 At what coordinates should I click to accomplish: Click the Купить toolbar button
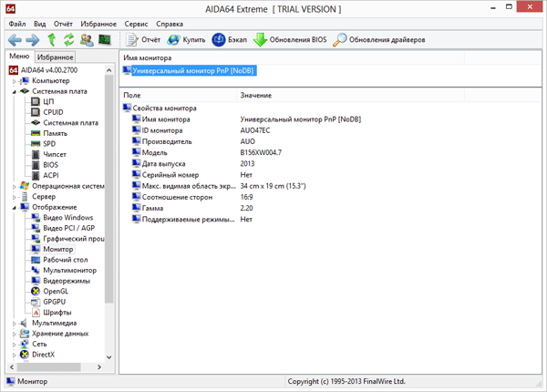click(186, 40)
